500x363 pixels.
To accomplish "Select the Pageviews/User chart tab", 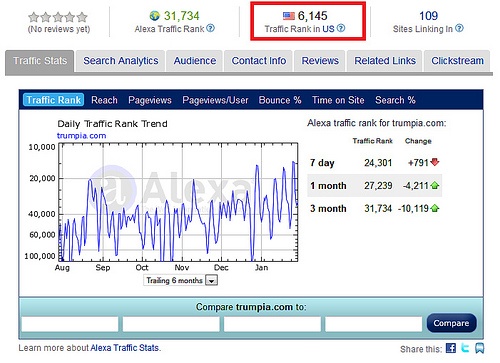I will click(215, 100).
